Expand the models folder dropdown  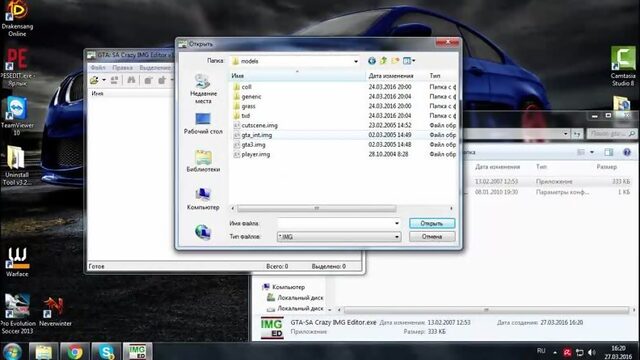pyautogui.click(x=356, y=61)
